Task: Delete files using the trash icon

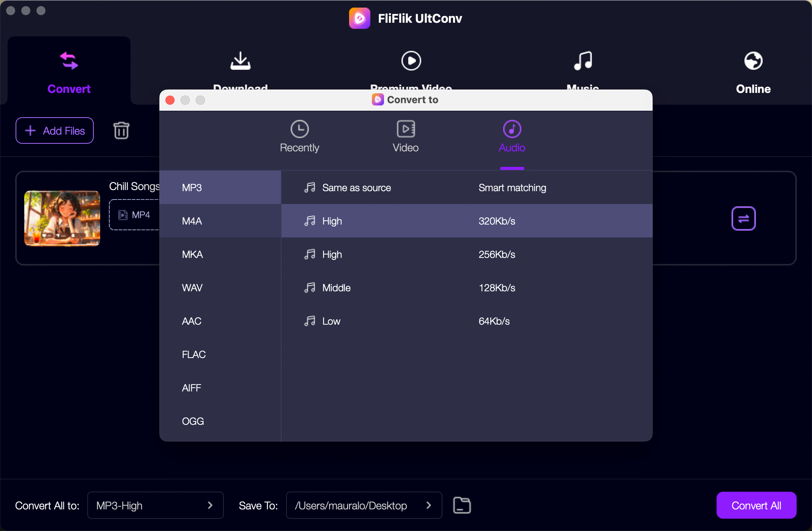Action: tap(121, 130)
